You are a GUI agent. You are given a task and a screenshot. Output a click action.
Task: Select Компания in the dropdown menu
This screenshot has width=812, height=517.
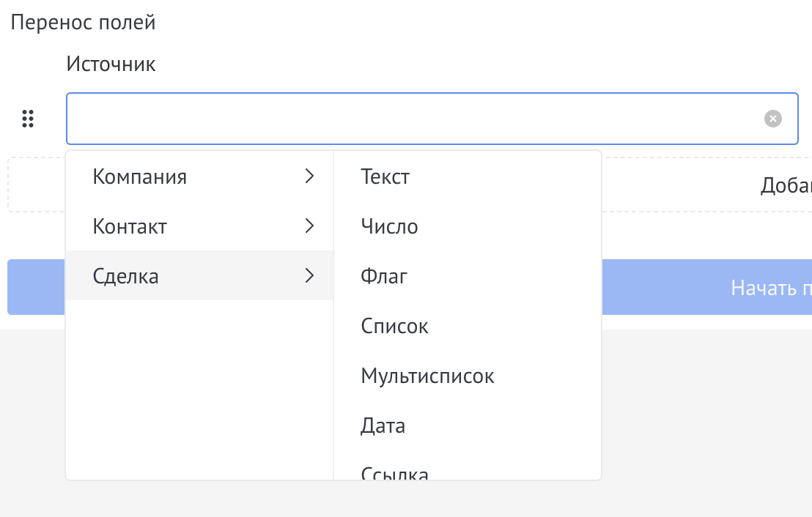139,176
